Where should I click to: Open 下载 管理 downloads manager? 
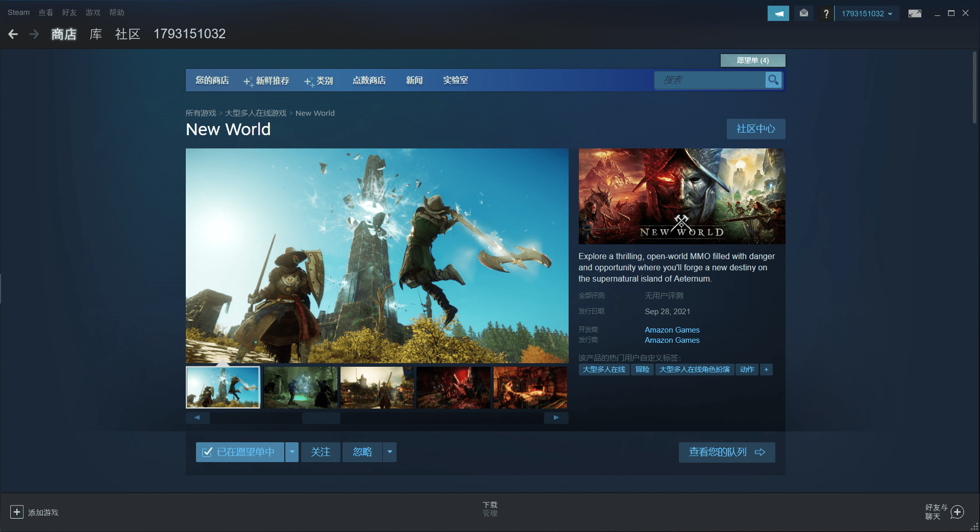coord(490,509)
